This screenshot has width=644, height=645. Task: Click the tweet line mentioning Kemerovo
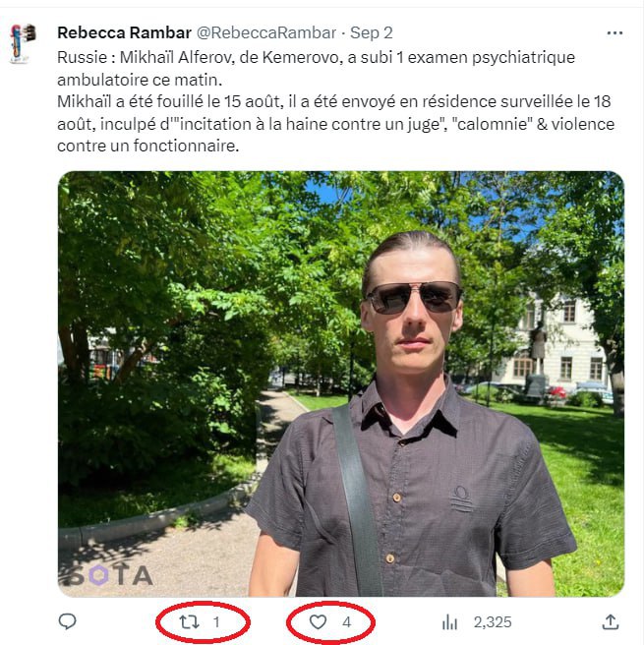click(316, 57)
